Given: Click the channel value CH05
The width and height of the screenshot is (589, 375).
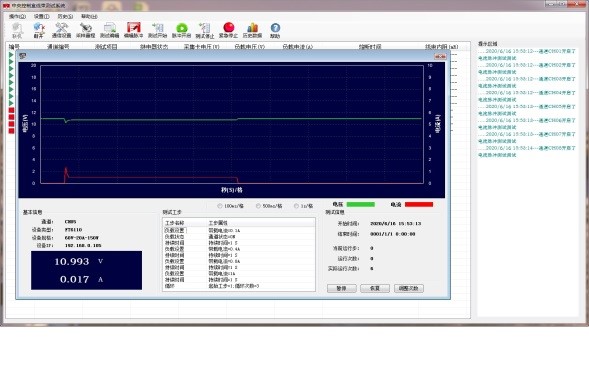Looking at the screenshot, I should click(x=70, y=222).
